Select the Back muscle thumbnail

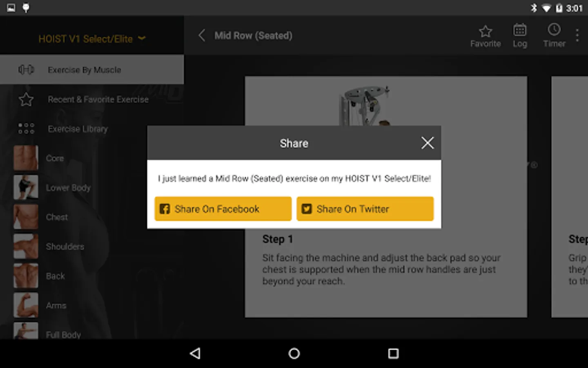(x=26, y=276)
